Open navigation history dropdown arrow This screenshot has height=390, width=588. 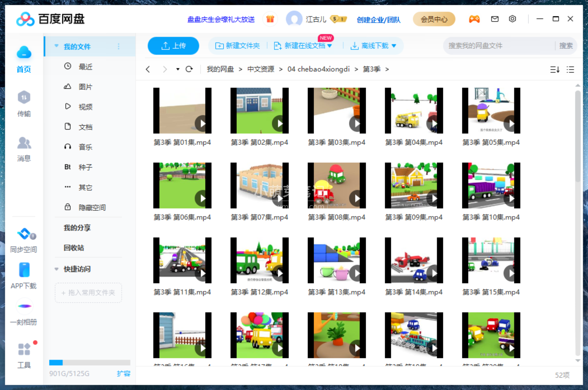click(x=178, y=69)
